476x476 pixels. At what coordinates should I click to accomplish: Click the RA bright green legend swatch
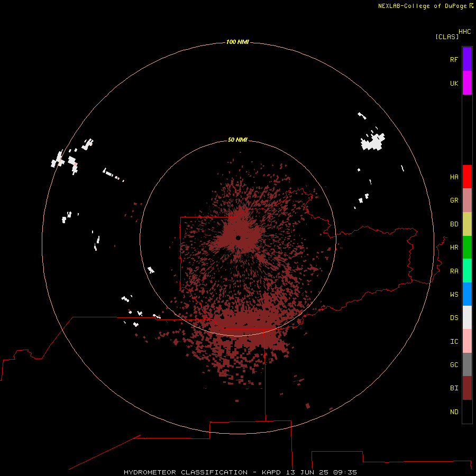tap(467, 271)
